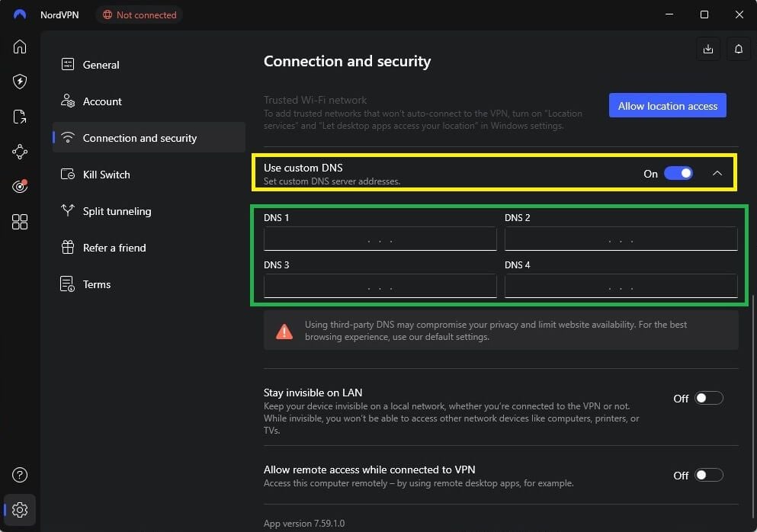The width and height of the screenshot is (757, 532).
Task: Open the General settings tab
Action: pyautogui.click(x=149, y=65)
